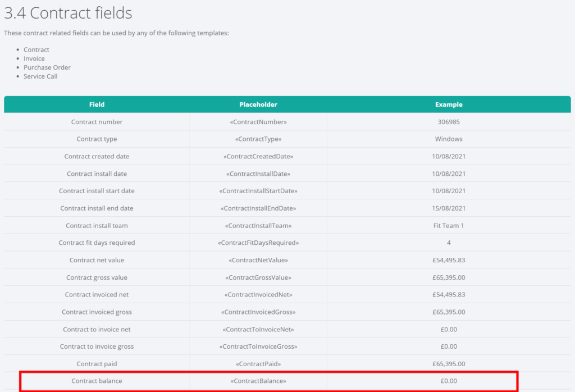Image resolution: width=575 pixels, height=392 pixels.
Task: Click the Contract fit days required cell
Action: click(x=97, y=243)
